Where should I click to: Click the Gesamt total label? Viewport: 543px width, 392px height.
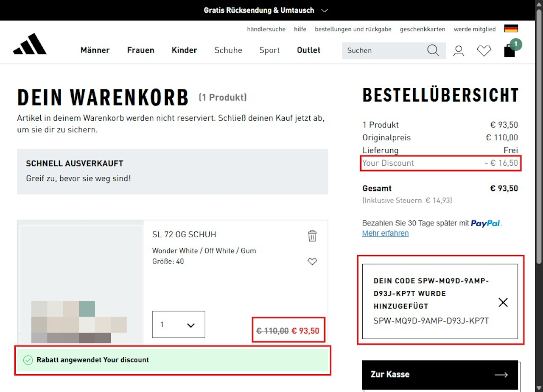tap(377, 188)
